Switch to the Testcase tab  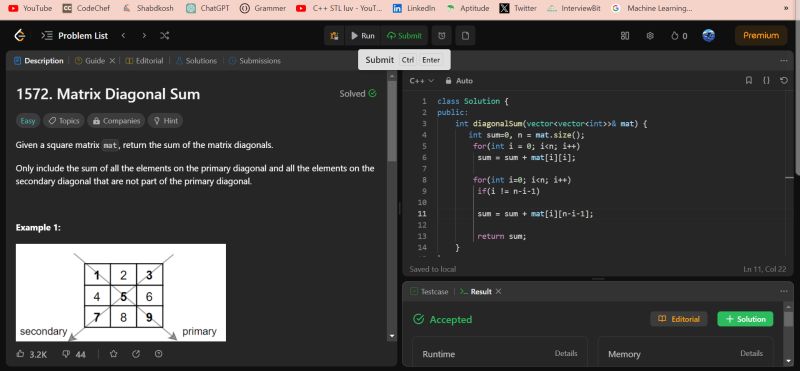pos(430,291)
